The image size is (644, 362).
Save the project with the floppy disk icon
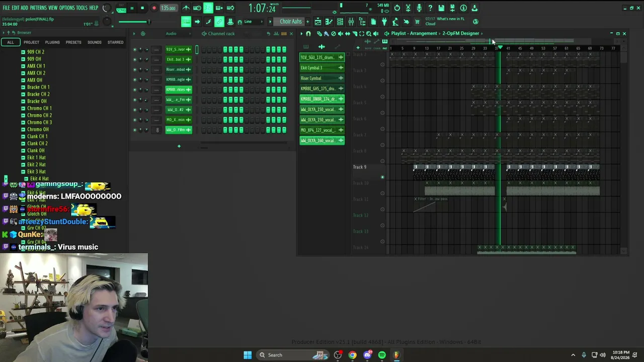(x=441, y=8)
